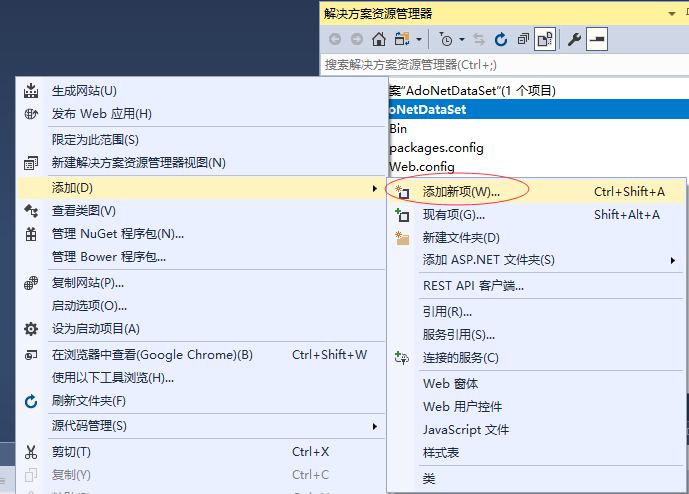The width and height of the screenshot is (689, 494).
Task: Click the Sync with Active Document icon
Action: 479,40
